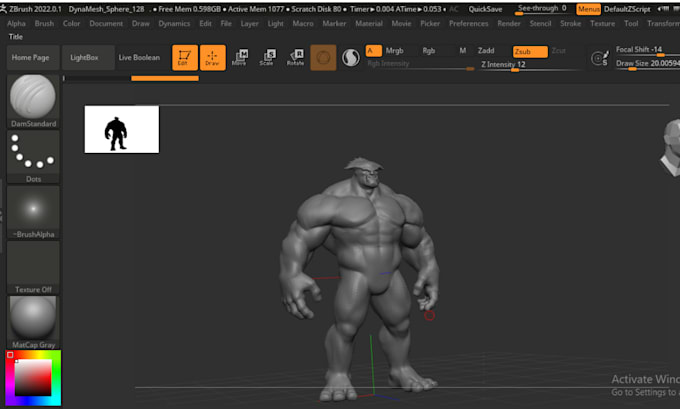Viewport: 680px width, 409px height.
Task: Click the silhouette thumbnail preview
Action: click(122, 129)
